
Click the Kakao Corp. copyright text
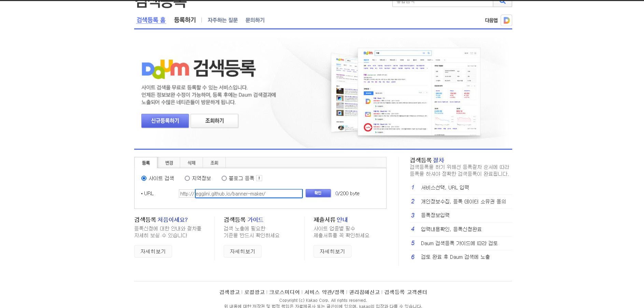click(323, 300)
